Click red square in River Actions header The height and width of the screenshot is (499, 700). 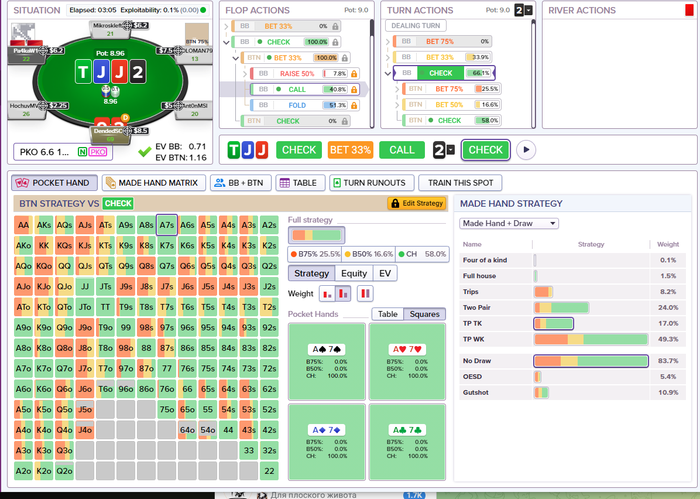click(x=689, y=10)
